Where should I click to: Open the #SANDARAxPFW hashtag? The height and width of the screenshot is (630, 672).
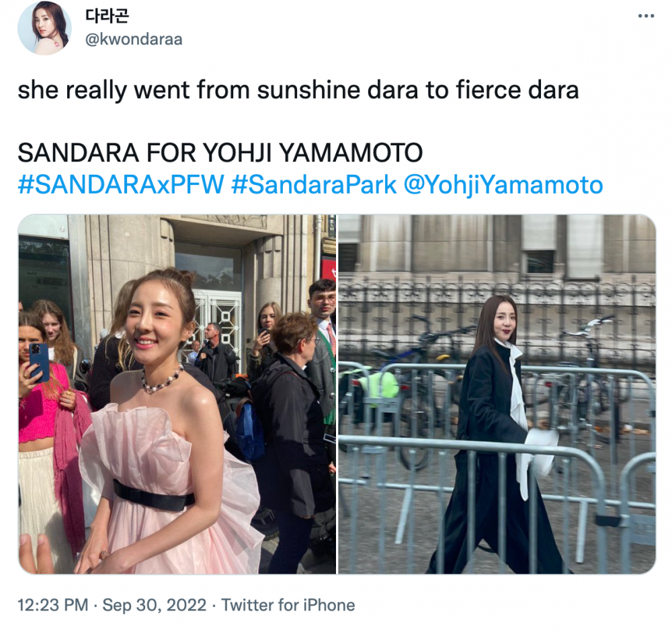click(x=121, y=185)
